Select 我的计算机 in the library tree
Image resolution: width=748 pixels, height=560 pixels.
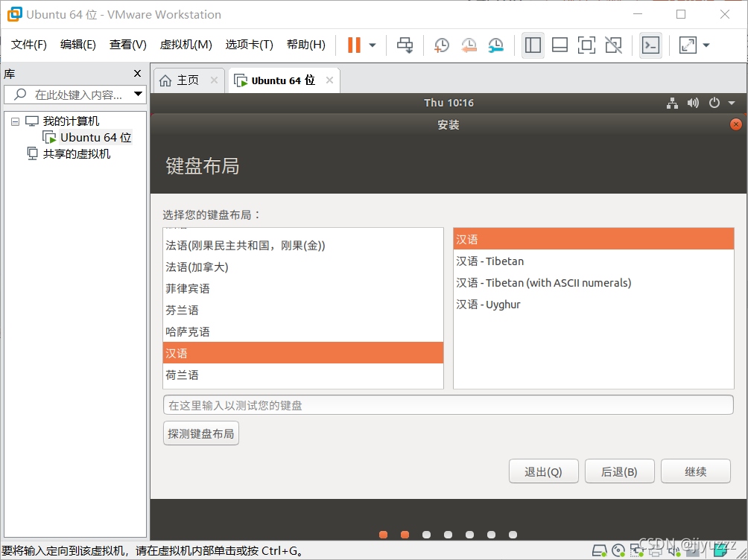point(71,121)
